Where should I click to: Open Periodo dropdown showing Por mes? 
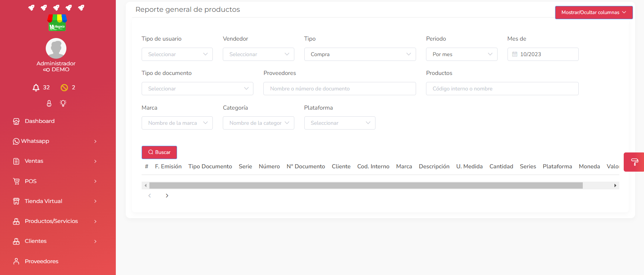click(x=462, y=54)
